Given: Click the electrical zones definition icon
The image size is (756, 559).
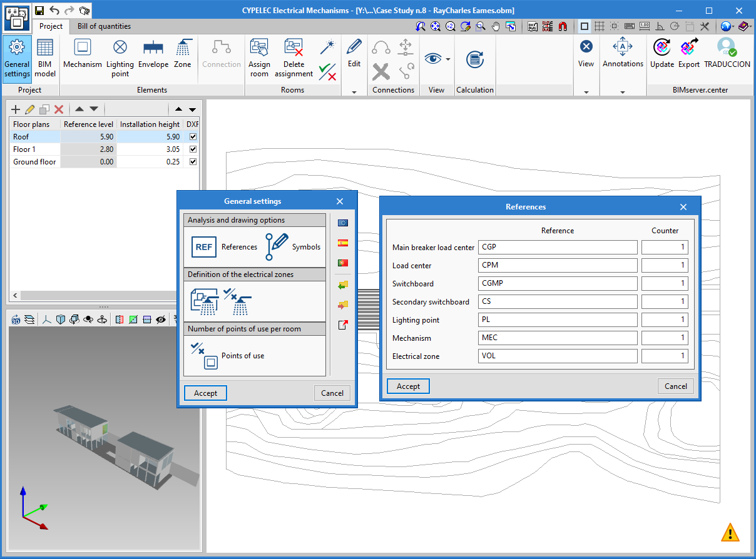Looking at the screenshot, I should click(204, 301).
